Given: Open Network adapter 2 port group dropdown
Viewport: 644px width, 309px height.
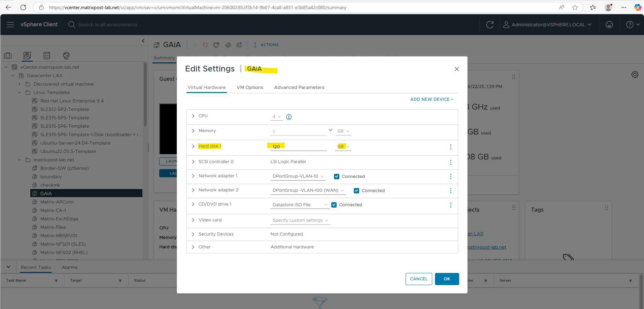Looking at the screenshot, I should tap(308, 190).
